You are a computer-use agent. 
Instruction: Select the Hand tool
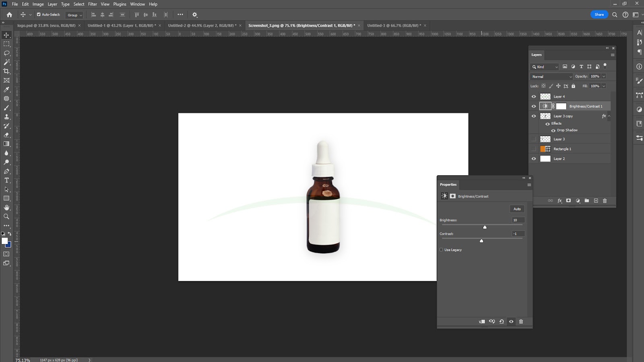pyautogui.click(x=6, y=208)
